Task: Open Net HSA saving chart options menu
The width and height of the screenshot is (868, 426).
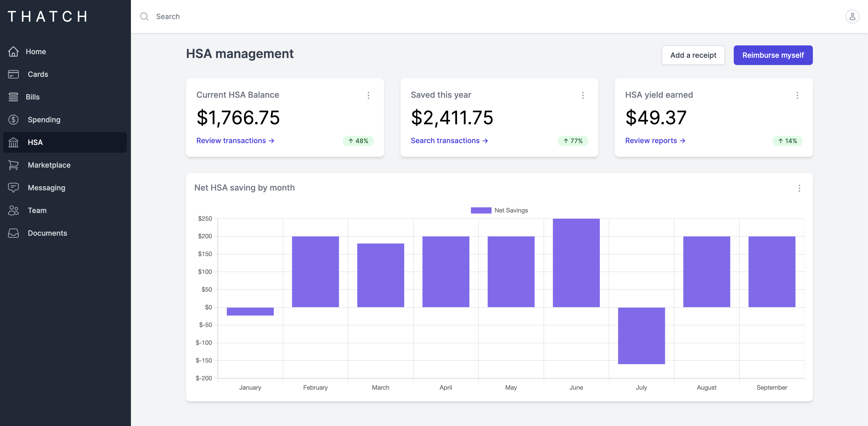Action: pos(799,188)
